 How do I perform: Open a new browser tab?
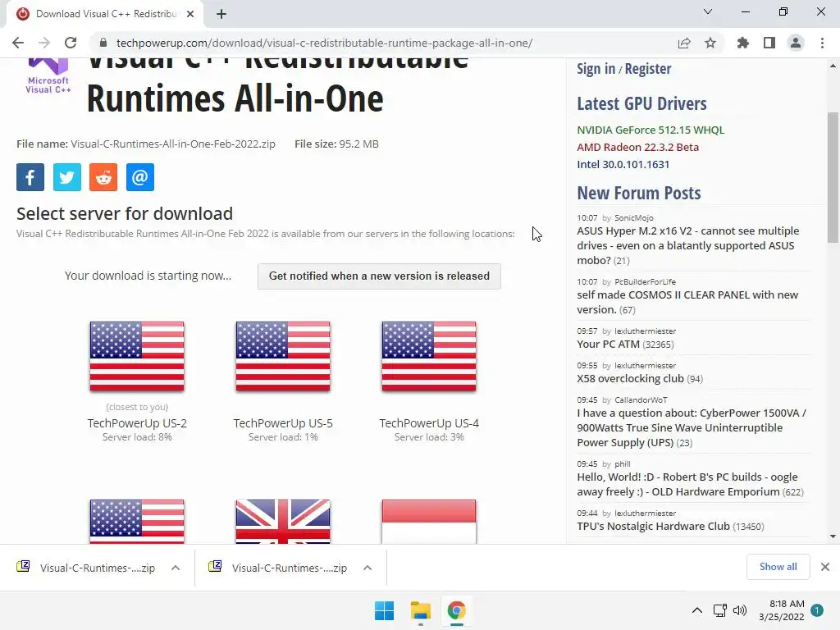[x=221, y=14]
